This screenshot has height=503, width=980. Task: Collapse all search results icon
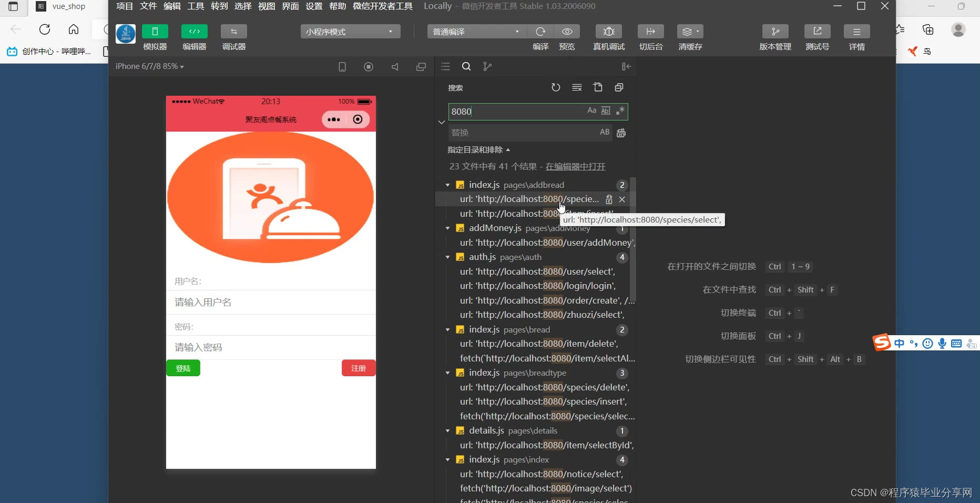[x=619, y=87]
